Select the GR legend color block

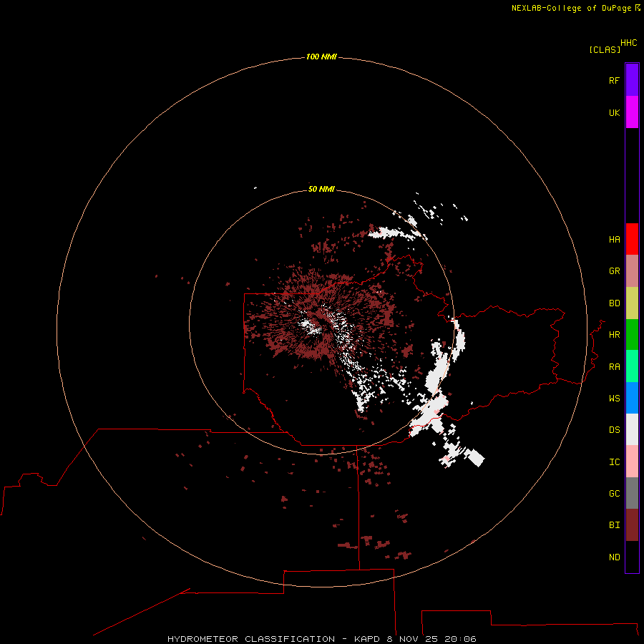pos(632,271)
